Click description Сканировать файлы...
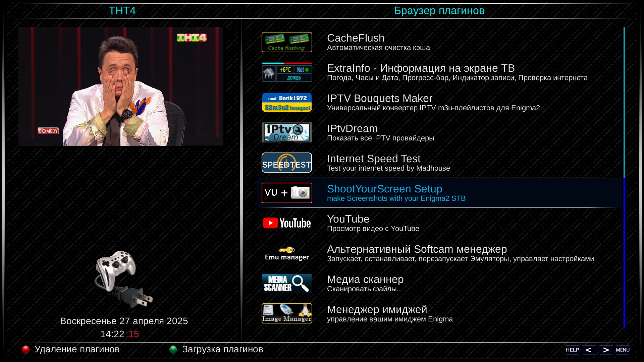Viewport: 644px width, 362px height. pos(365,289)
